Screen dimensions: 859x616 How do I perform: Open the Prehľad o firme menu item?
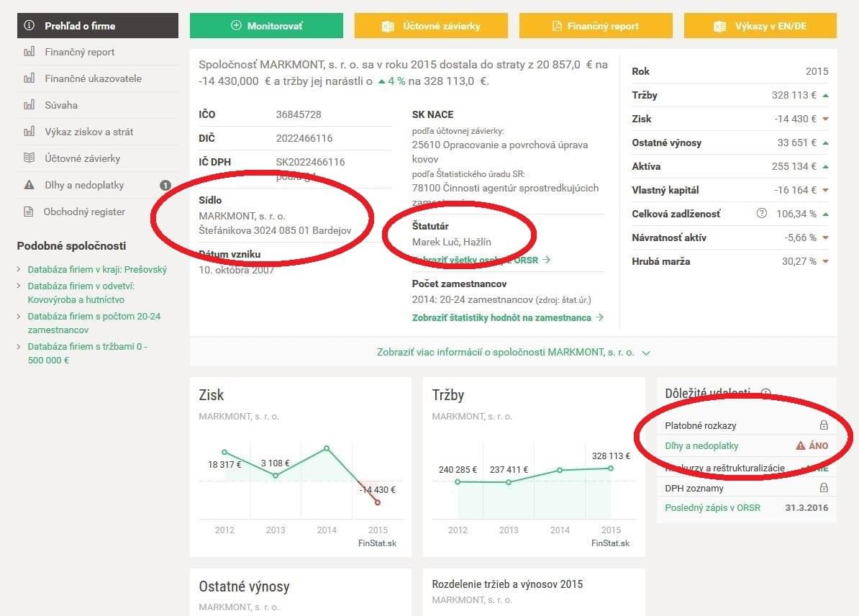point(98,26)
